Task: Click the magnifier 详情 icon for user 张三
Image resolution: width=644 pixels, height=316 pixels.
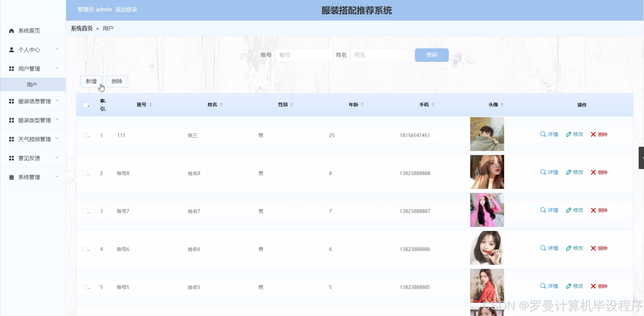Action: (x=543, y=134)
